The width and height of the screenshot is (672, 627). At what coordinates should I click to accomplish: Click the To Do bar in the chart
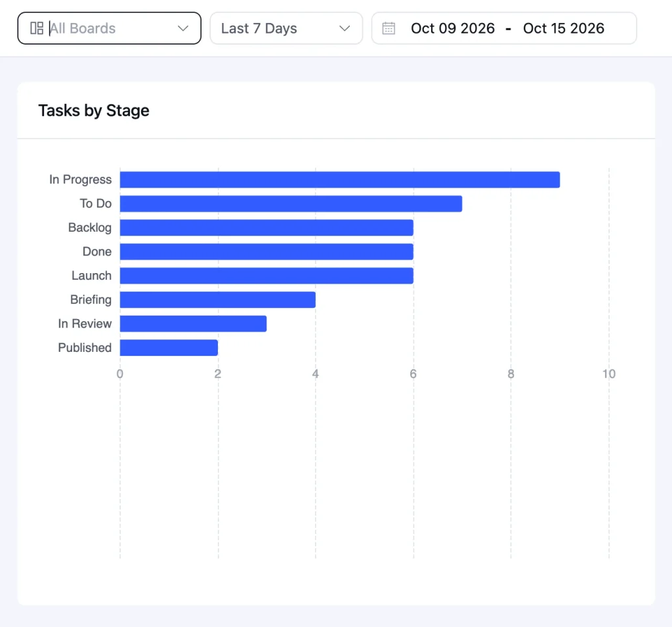coord(291,204)
